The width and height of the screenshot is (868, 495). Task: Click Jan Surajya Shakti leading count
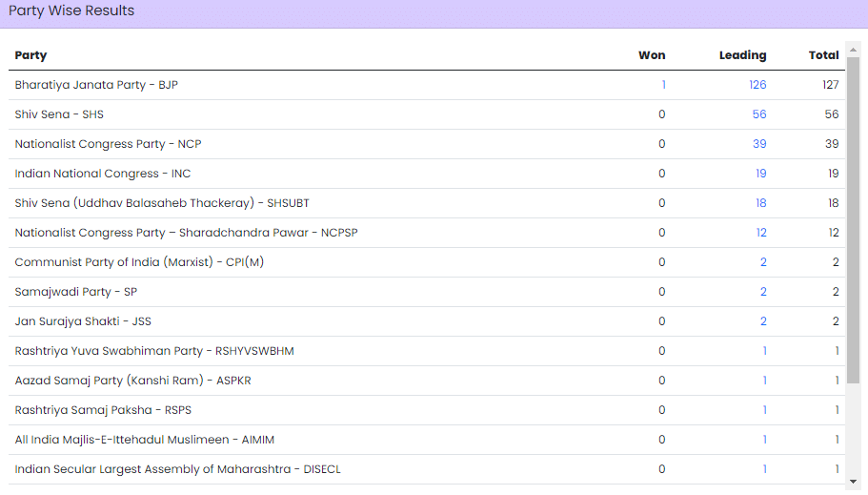click(x=763, y=321)
